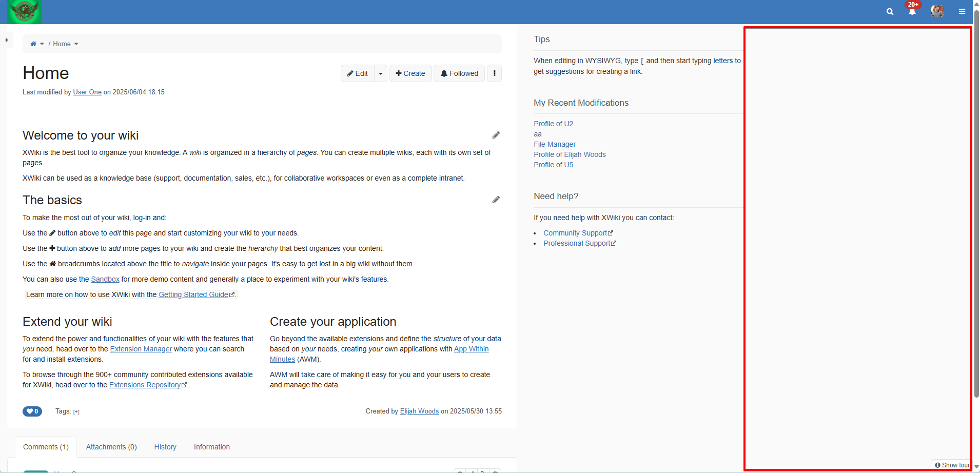Open the search magnifier icon
Image resolution: width=980 pixels, height=473 pixels.
tap(890, 12)
